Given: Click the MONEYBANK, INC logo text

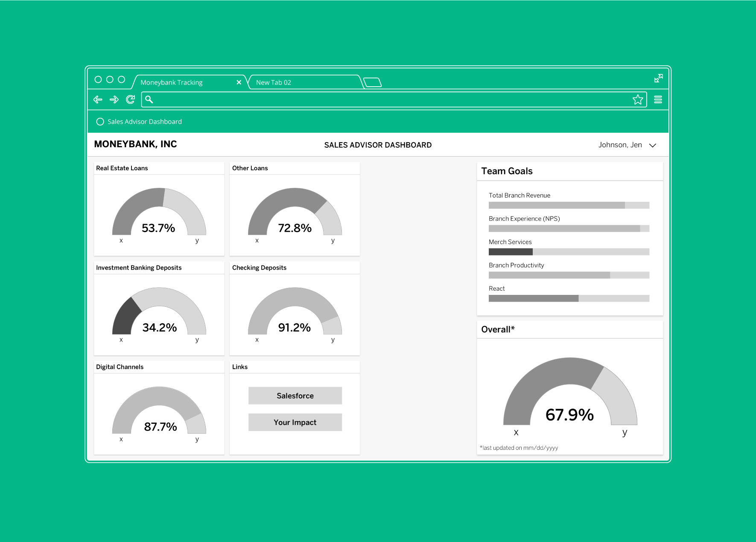Looking at the screenshot, I should (x=135, y=144).
